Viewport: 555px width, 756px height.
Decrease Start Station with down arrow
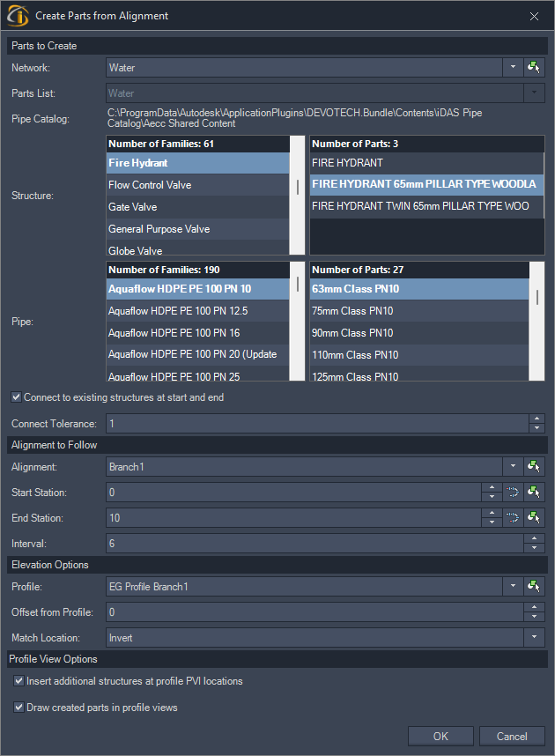pyautogui.click(x=492, y=497)
